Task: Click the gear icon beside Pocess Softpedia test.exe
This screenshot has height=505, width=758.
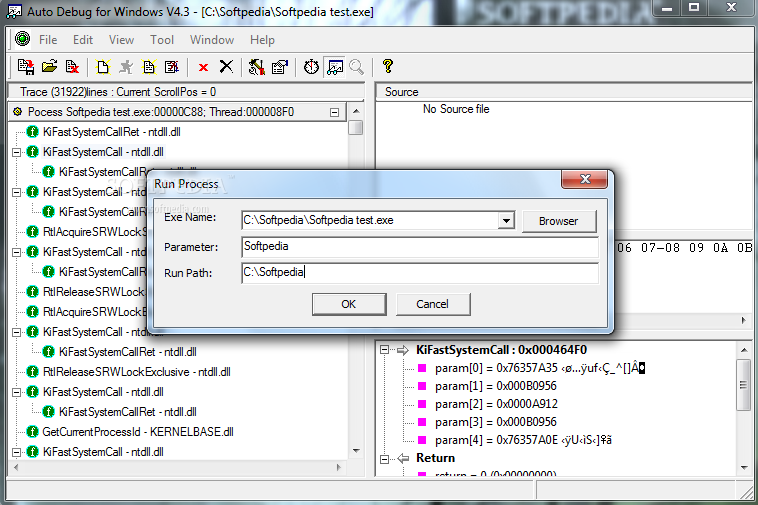Action: pyautogui.click(x=18, y=112)
